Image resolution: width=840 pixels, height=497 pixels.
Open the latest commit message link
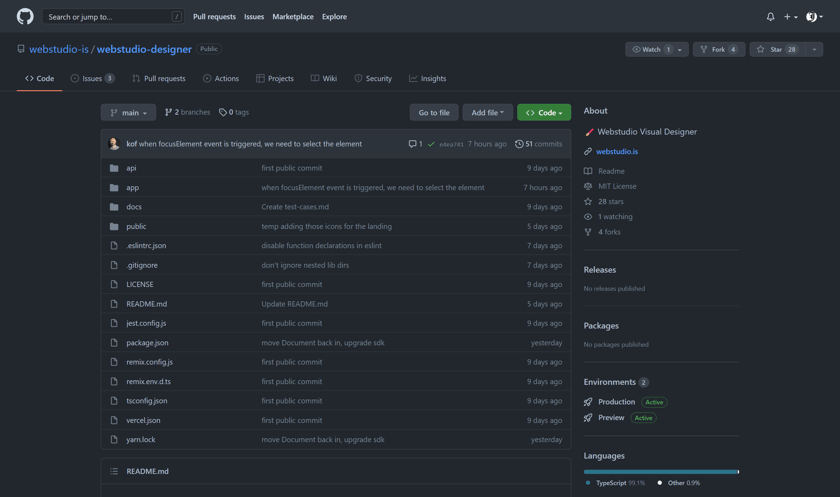[x=250, y=144]
